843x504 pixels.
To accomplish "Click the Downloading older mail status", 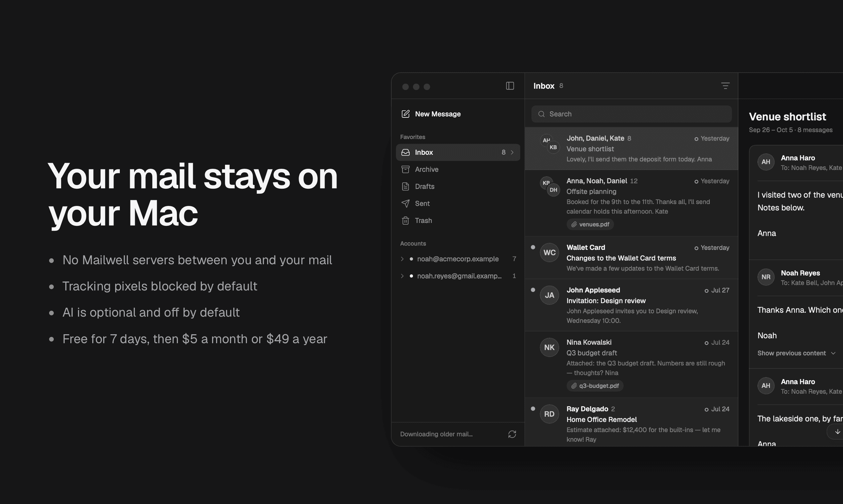I will pos(436,434).
